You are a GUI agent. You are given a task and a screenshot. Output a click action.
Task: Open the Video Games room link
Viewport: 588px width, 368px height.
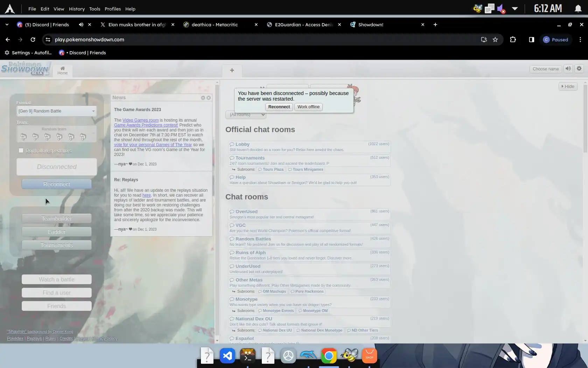click(x=140, y=120)
